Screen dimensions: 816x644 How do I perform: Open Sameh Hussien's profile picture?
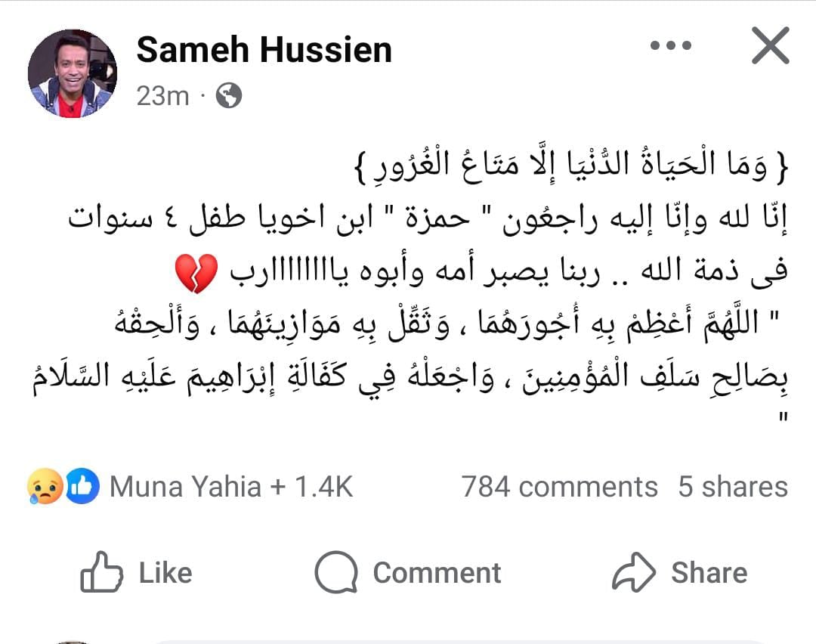[73, 73]
